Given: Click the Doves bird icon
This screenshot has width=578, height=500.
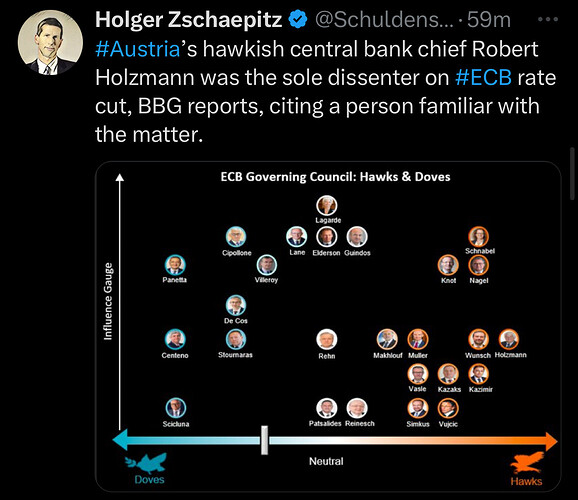Looking at the screenshot, I should point(147,463).
